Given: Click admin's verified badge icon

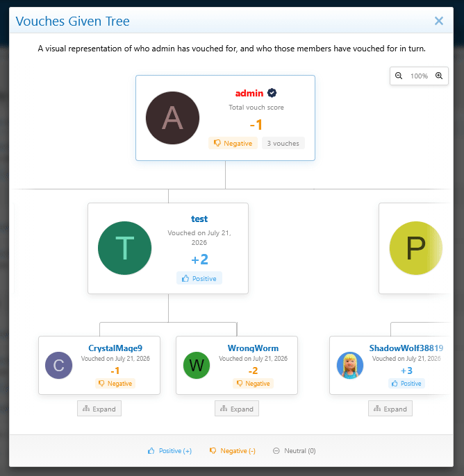Looking at the screenshot, I should coord(272,93).
